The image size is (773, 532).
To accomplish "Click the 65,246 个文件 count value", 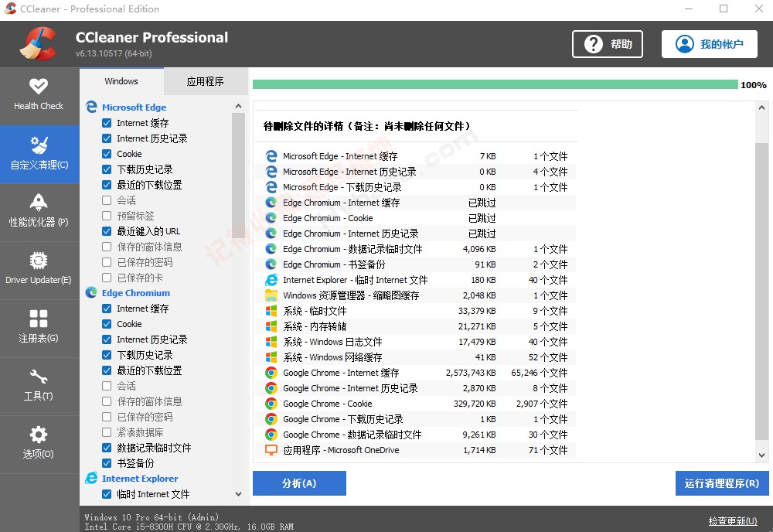I will tap(540, 373).
